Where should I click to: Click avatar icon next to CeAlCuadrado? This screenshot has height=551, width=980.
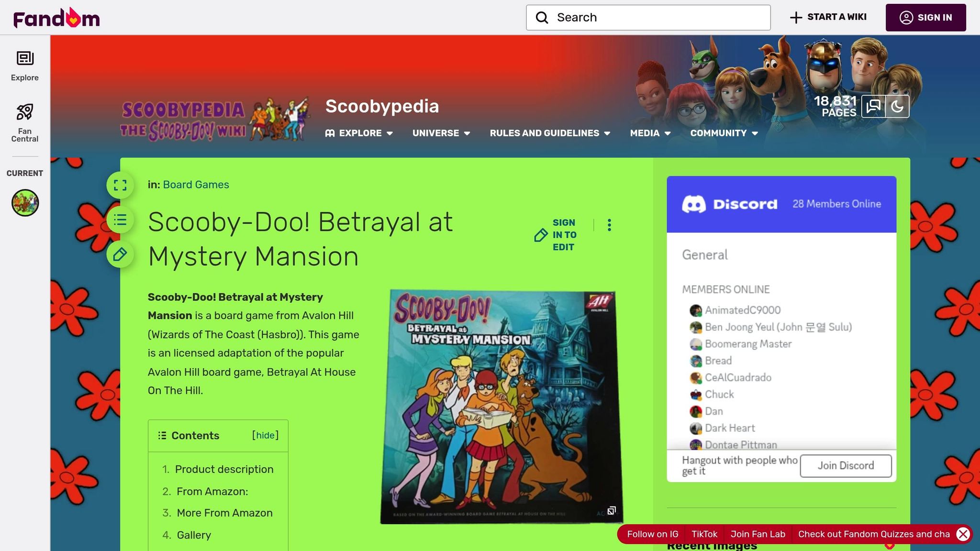(695, 378)
